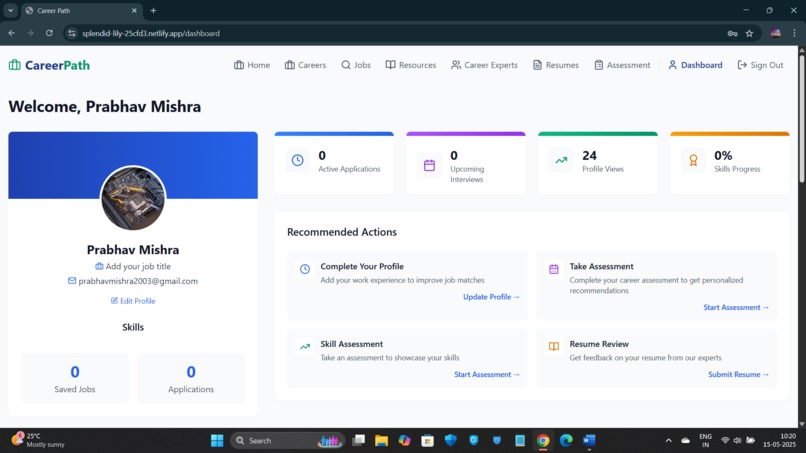Click the CareerPath briefcase logo icon
This screenshot has width=806, height=453.
click(x=14, y=65)
